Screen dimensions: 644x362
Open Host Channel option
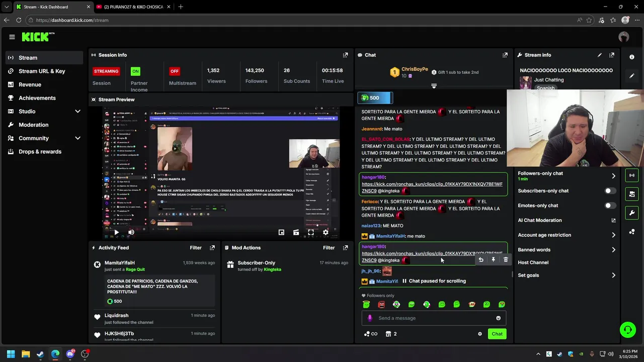point(533,262)
